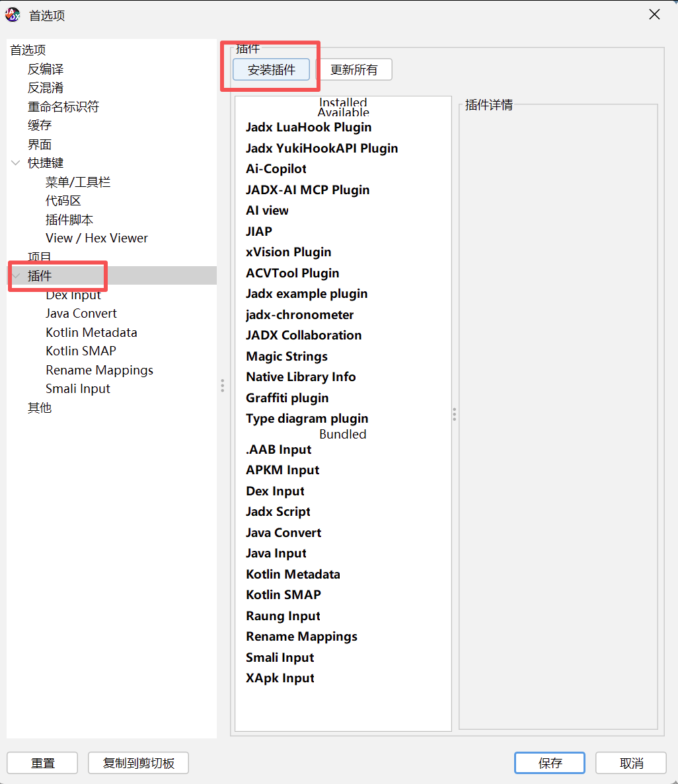Select JADX Collaboration plugin
This screenshot has width=678, height=784.
[303, 335]
